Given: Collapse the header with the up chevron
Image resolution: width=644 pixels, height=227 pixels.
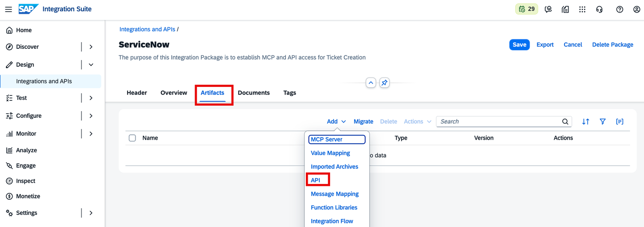Looking at the screenshot, I should click(x=371, y=83).
